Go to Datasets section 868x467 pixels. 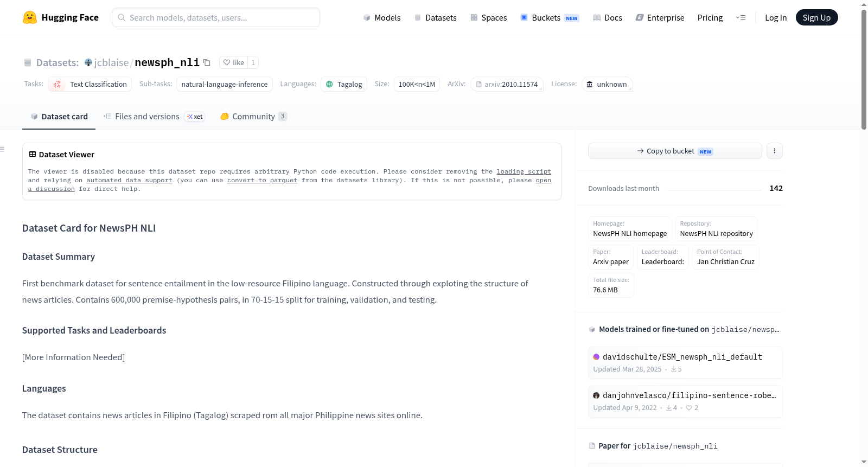[436, 17]
